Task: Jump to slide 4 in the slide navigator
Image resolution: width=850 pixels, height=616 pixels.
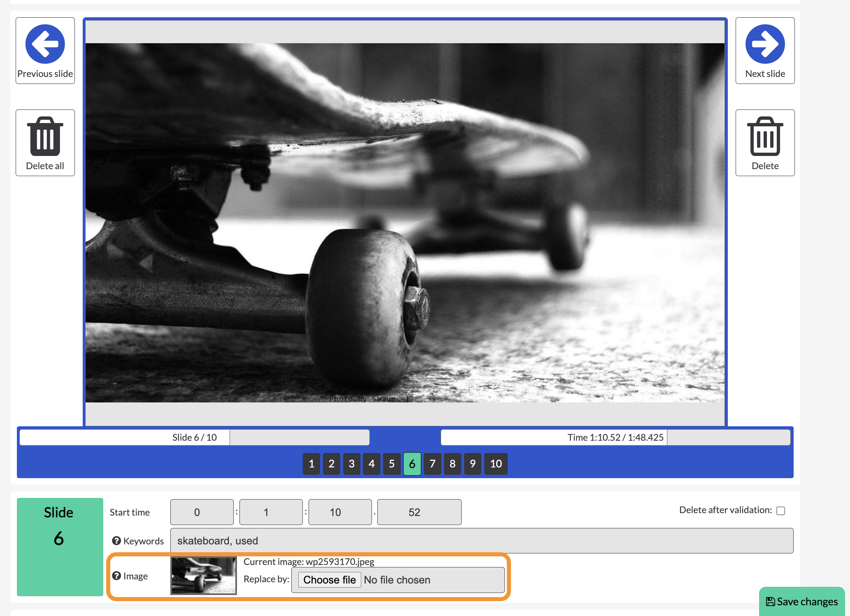Action: pos(372,464)
